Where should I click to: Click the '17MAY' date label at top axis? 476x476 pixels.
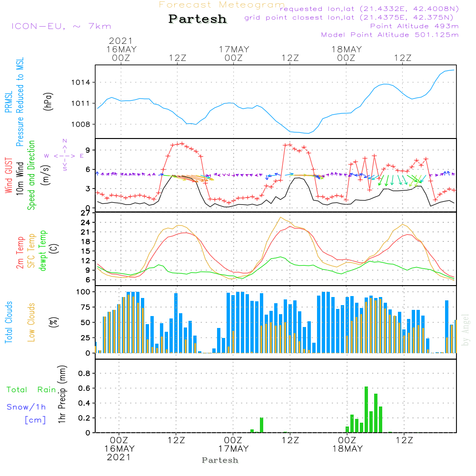point(234,49)
